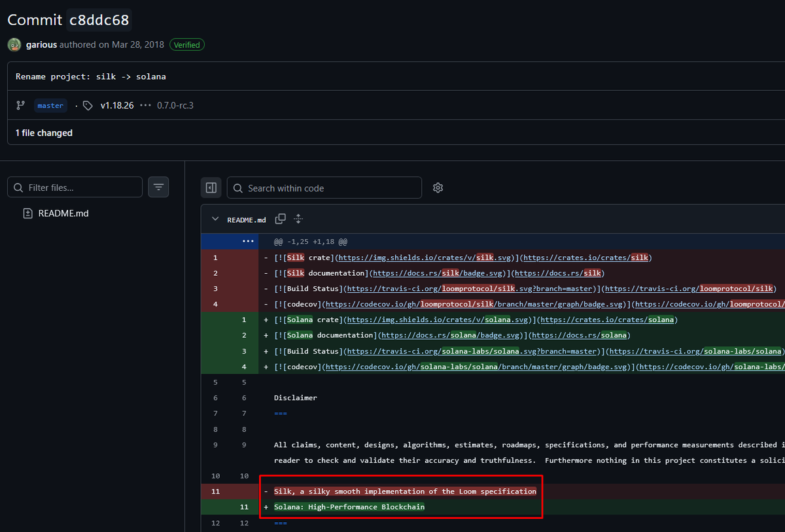The width and height of the screenshot is (785, 532).
Task: Select README.md in the file tree
Action: pyautogui.click(x=63, y=213)
